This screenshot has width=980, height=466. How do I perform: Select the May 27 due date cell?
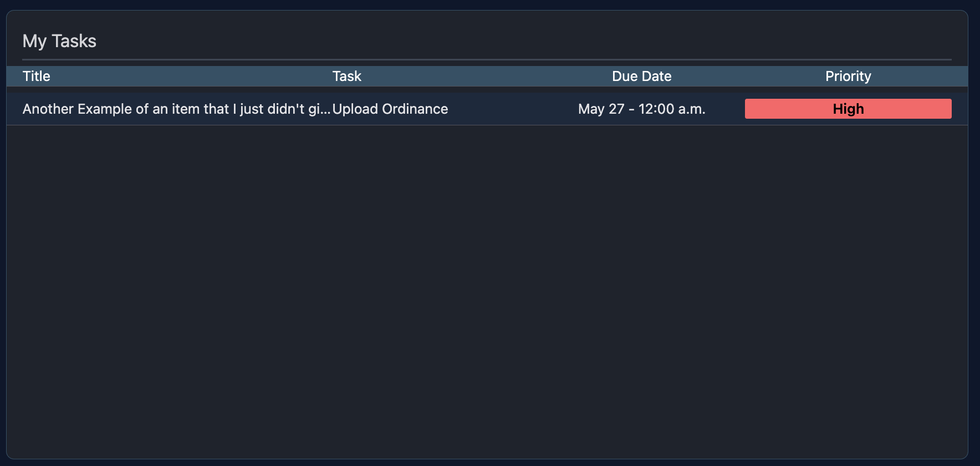[641, 109]
